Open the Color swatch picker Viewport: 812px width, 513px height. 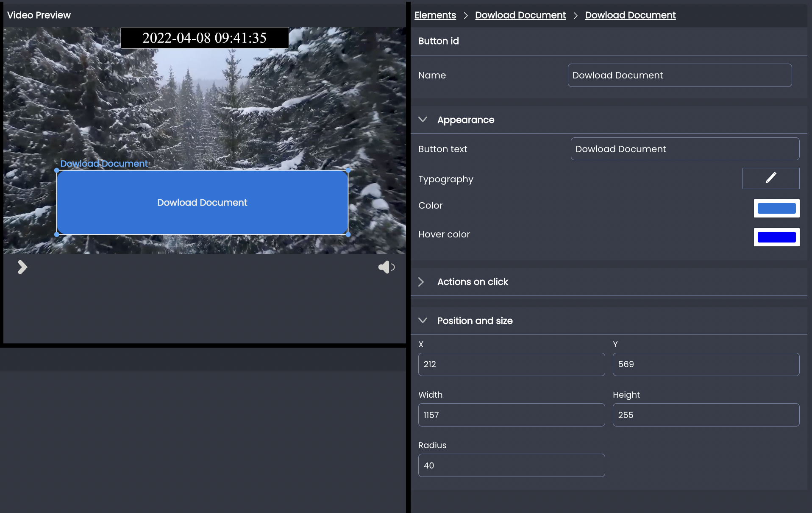click(x=776, y=208)
